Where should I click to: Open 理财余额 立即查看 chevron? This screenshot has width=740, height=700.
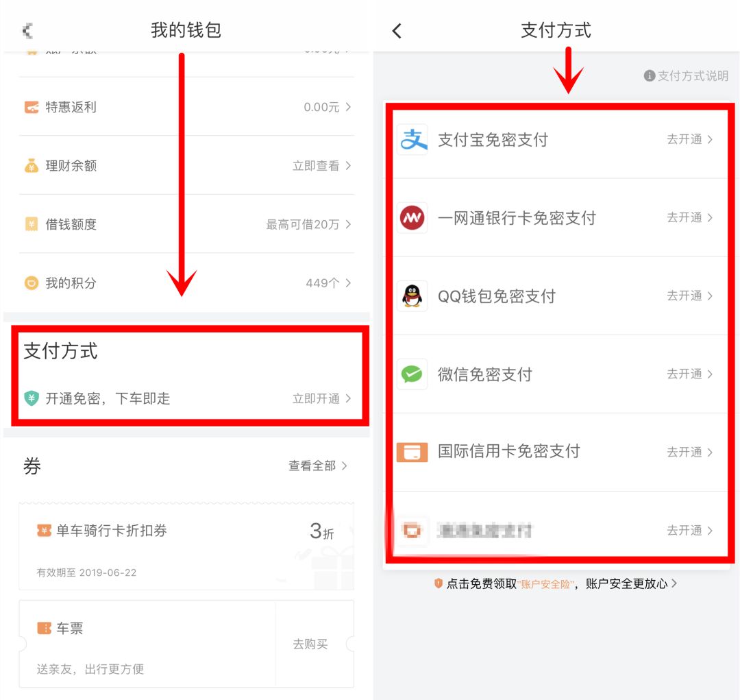click(x=348, y=166)
